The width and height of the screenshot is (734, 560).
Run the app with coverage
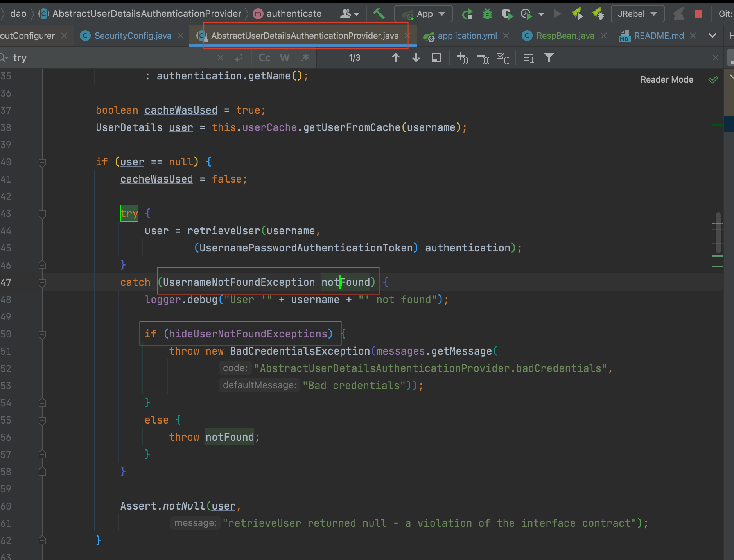[x=507, y=14]
